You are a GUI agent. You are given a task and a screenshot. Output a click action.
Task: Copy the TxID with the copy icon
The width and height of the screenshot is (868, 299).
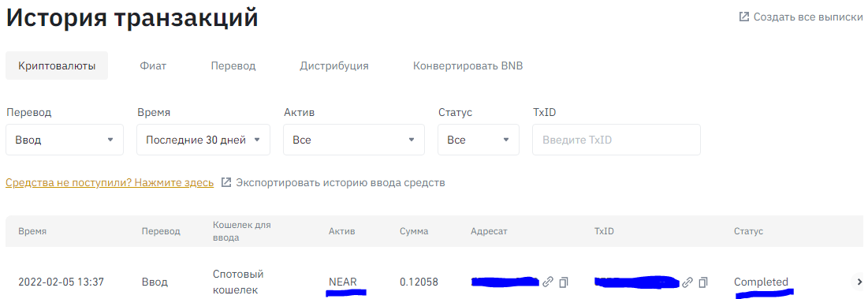click(703, 282)
